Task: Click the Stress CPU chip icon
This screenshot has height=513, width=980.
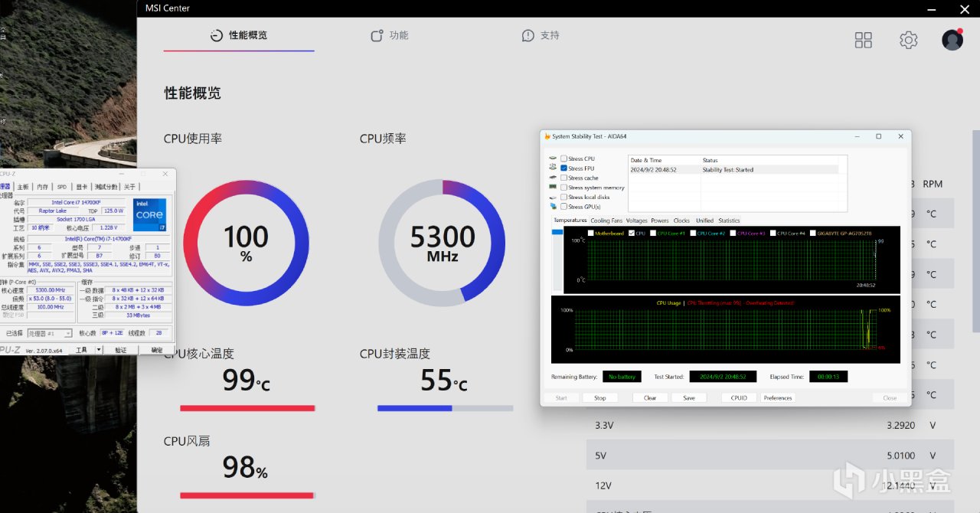Action: [553, 158]
